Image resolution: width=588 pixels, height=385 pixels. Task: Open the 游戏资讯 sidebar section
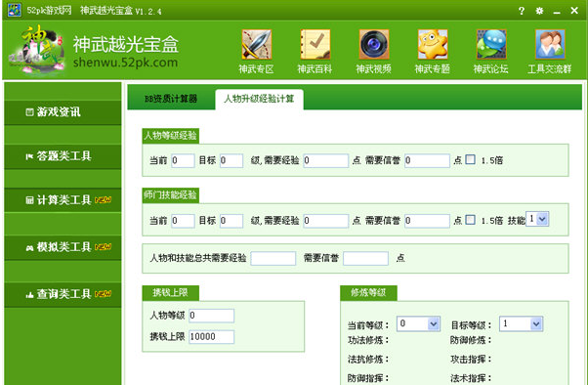point(63,112)
